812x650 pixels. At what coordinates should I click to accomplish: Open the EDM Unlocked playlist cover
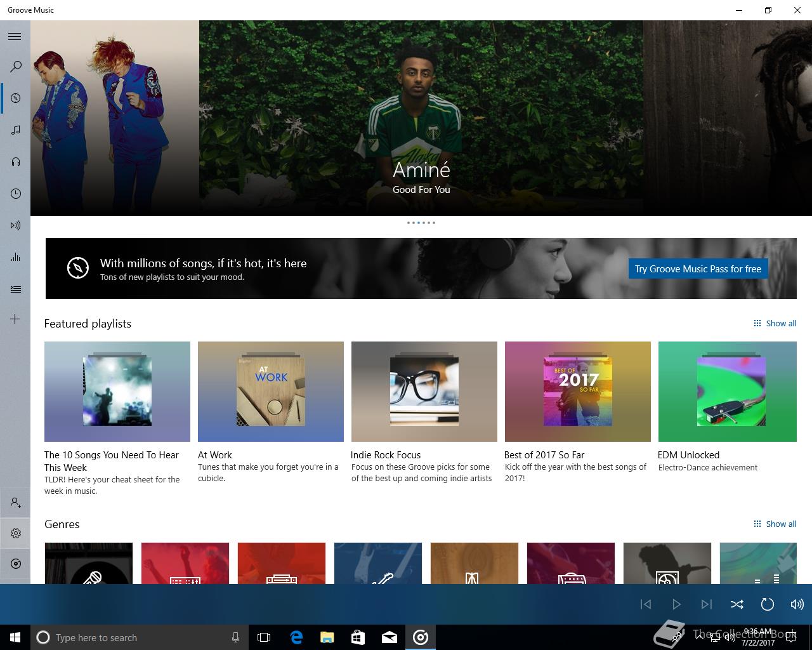[x=728, y=392]
